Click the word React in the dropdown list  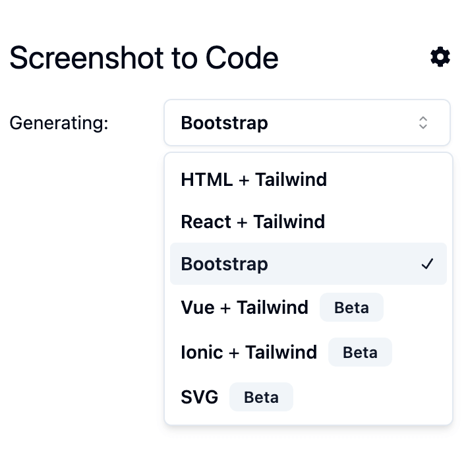point(206,222)
